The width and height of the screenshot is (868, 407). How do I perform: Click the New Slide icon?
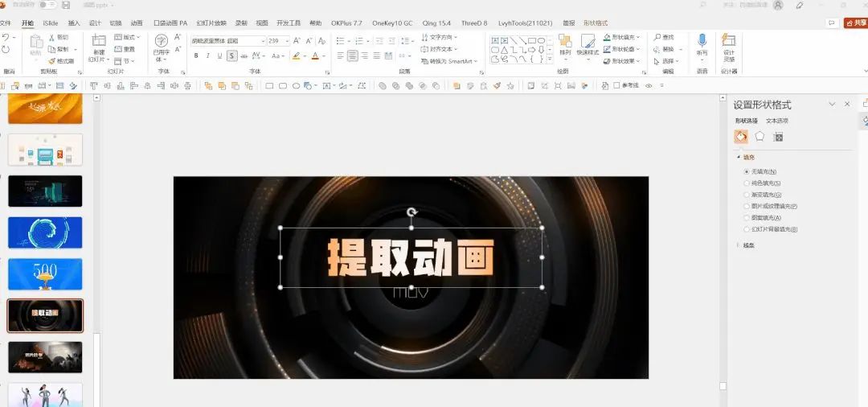pyautogui.click(x=99, y=40)
